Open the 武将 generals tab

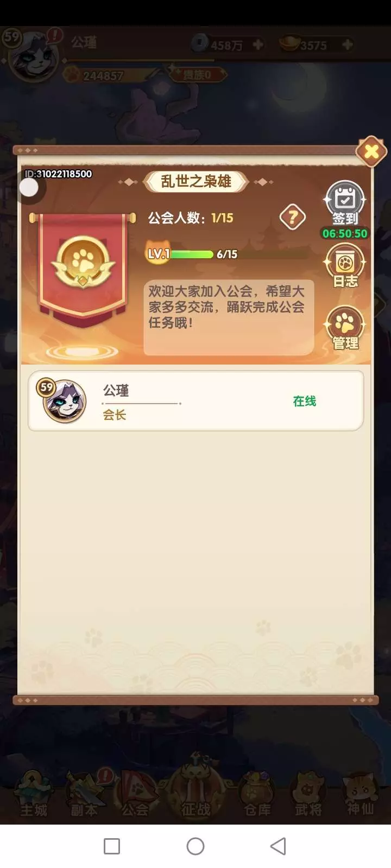tap(308, 795)
